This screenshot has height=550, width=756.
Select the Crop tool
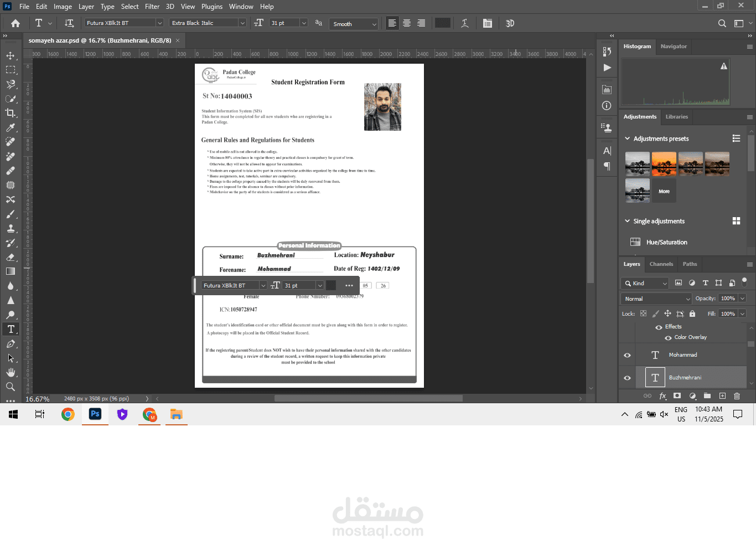tap(11, 113)
